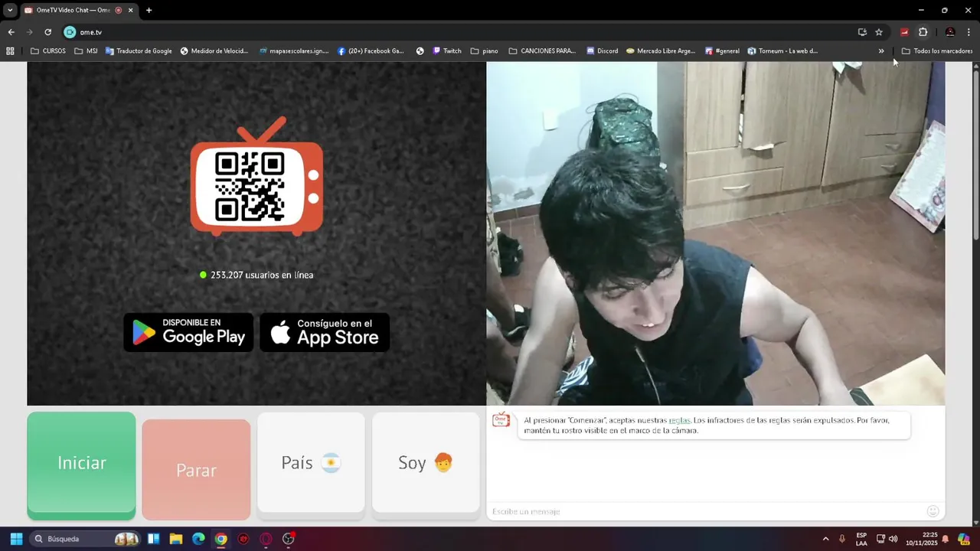This screenshot has width=980, height=551.
Task: Open the Task View taskbar icon
Action: pos(153,539)
